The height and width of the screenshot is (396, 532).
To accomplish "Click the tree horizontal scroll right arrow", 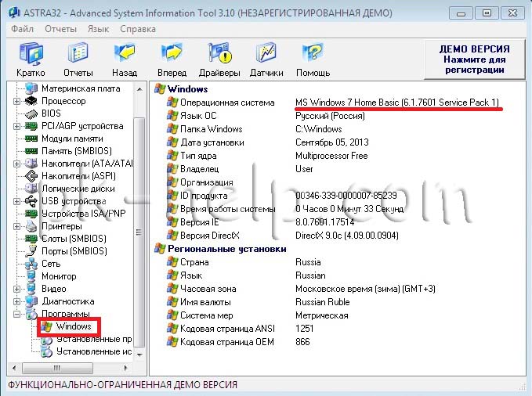I will (125, 368).
